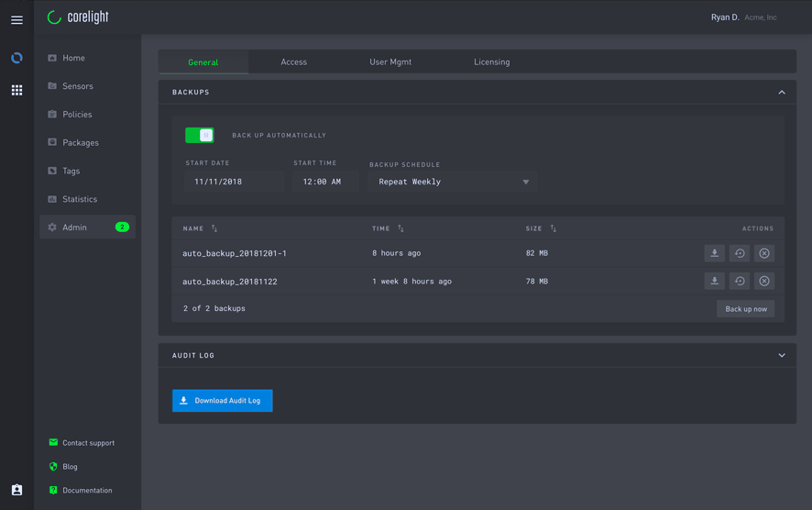Click the AUDIT LOG section title
The width and height of the screenshot is (812, 510).
(193, 356)
